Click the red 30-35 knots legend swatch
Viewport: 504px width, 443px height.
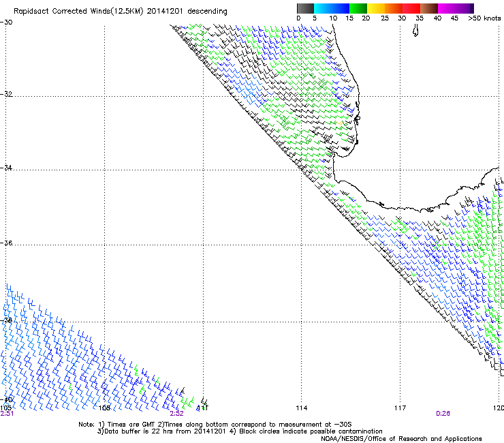coord(411,8)
